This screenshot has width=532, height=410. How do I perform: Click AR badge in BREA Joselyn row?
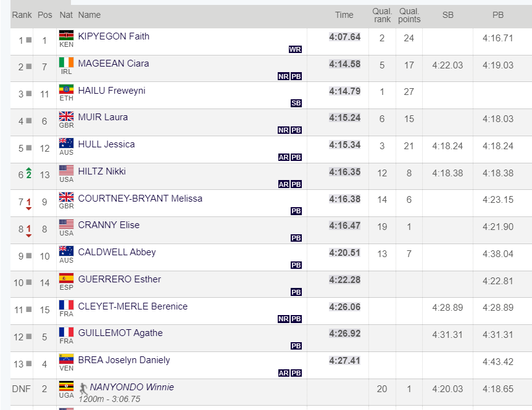tap(283, 373)
